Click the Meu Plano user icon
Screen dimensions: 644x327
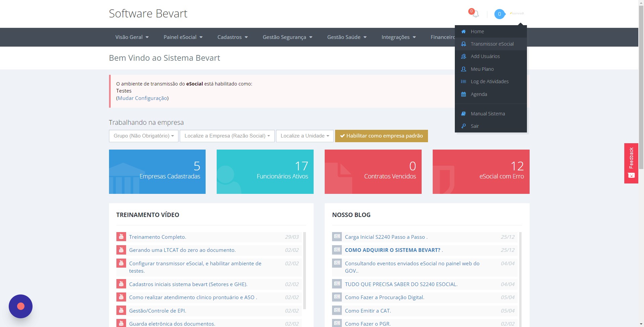[464, 69]
